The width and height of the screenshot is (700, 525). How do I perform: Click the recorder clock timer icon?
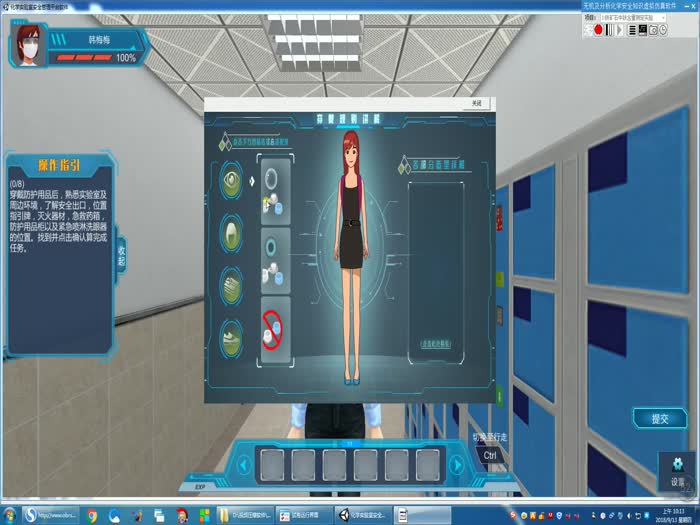click(x=663, y=30)
